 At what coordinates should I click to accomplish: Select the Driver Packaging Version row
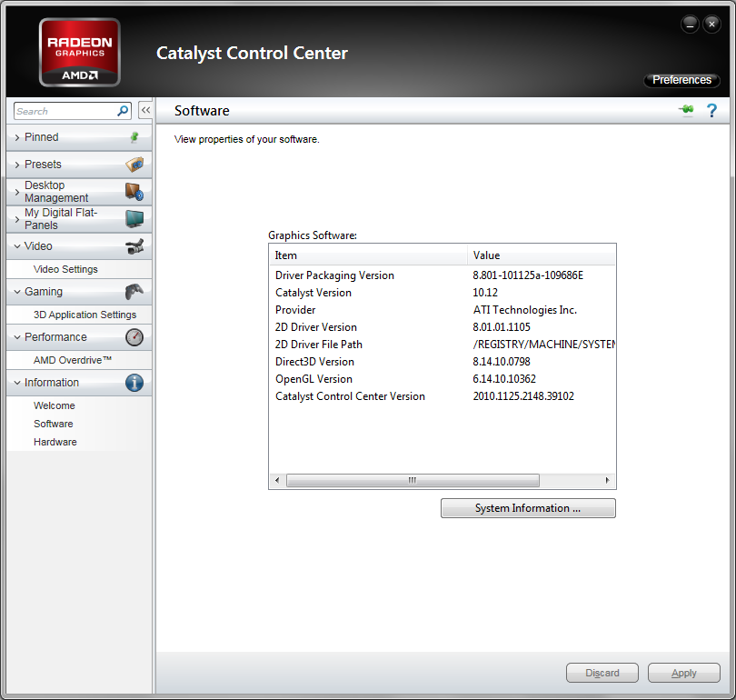[443, 275]
